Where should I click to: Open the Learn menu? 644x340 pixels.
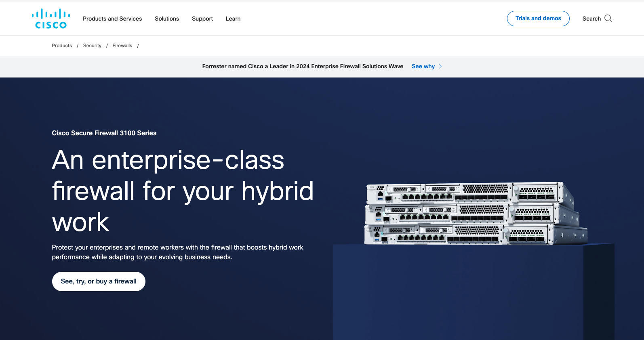(233, 19)
